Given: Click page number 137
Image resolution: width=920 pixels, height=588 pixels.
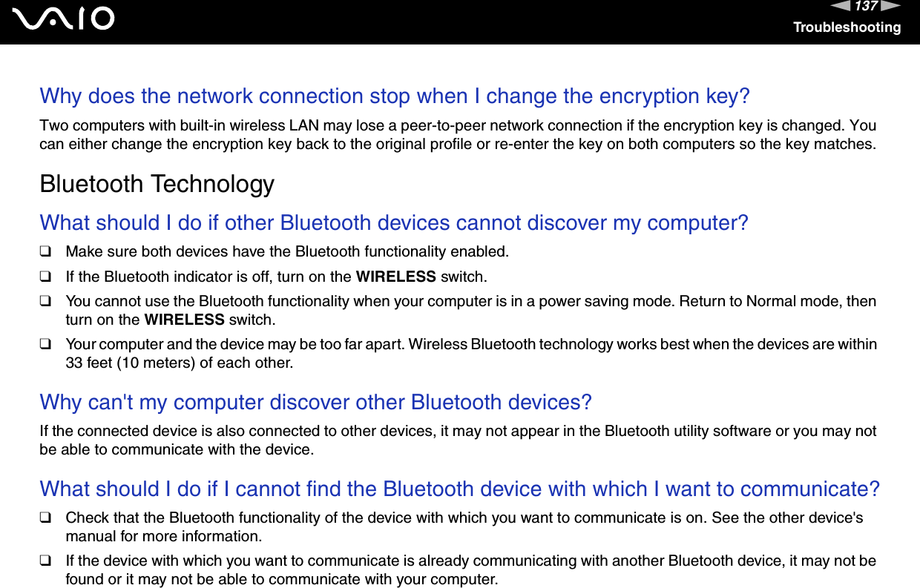Looking at the screenshot, I should [x=866, y=7].
